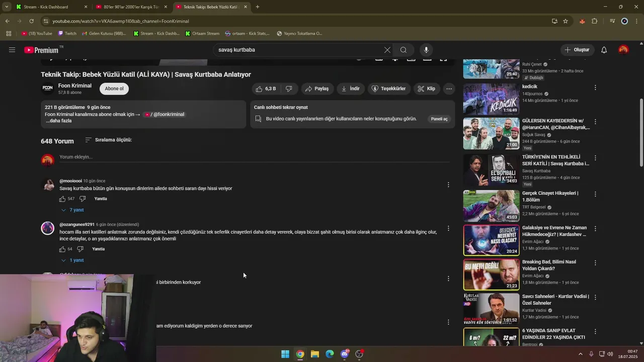
Task: Like the @mooioooi comment
Action: (x=62, y=199)
